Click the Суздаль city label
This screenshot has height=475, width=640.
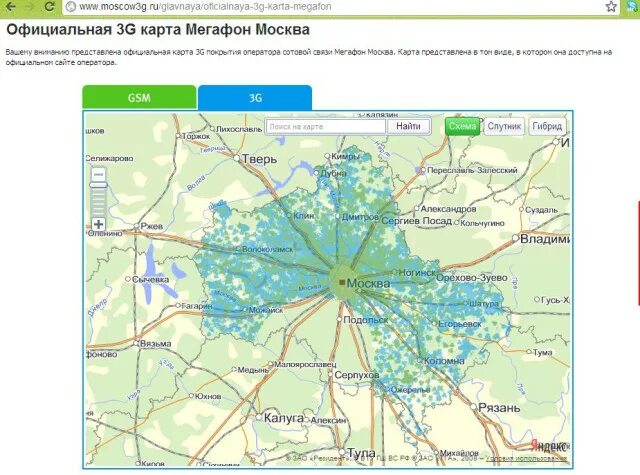click(x=541, y=210)
